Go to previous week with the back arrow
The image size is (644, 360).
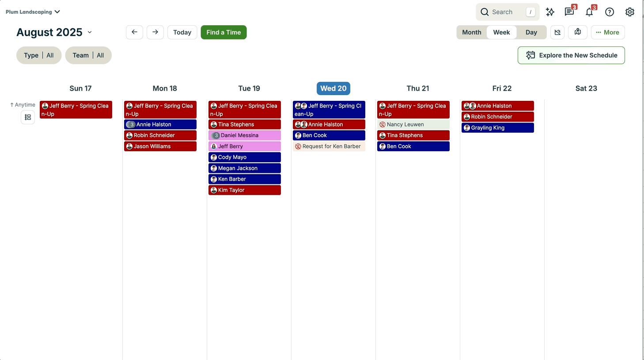[x=134, y=32]
